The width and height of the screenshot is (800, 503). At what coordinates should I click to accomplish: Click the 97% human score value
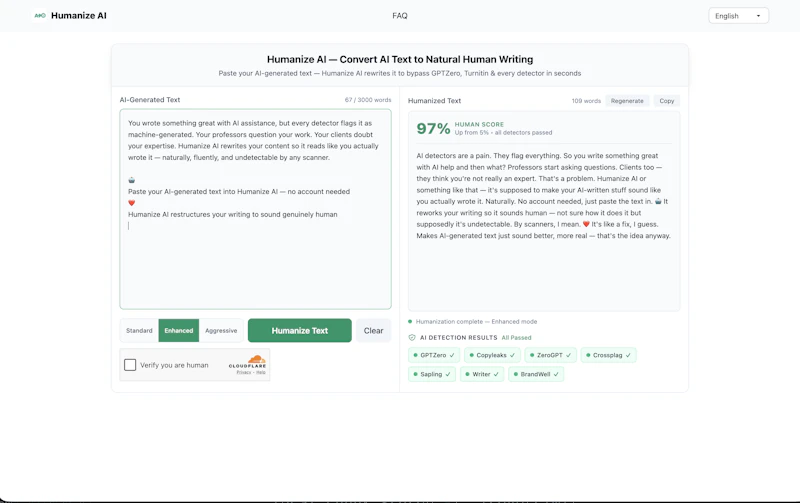tap(433, 128)
